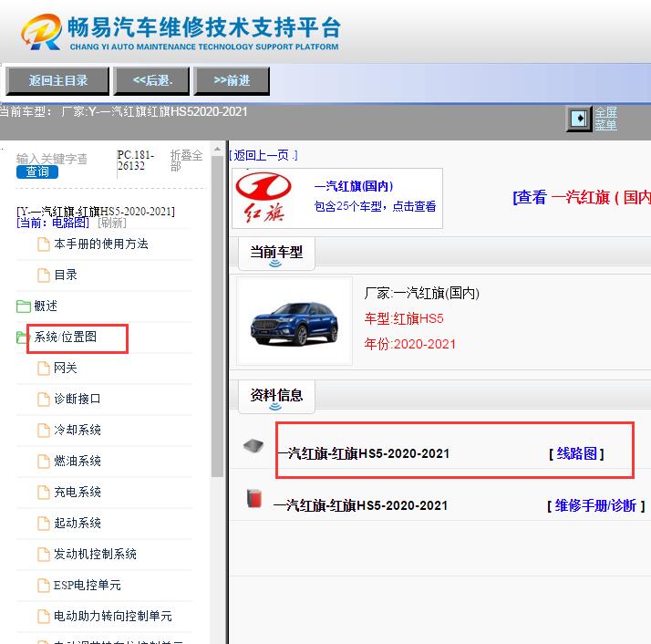
Task: Click the page icon beside 起动系统
Action: pos(44,524)
